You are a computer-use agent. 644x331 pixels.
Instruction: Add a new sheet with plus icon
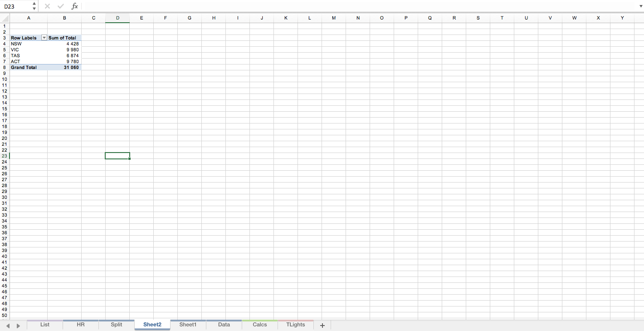[x=322, y=325]
